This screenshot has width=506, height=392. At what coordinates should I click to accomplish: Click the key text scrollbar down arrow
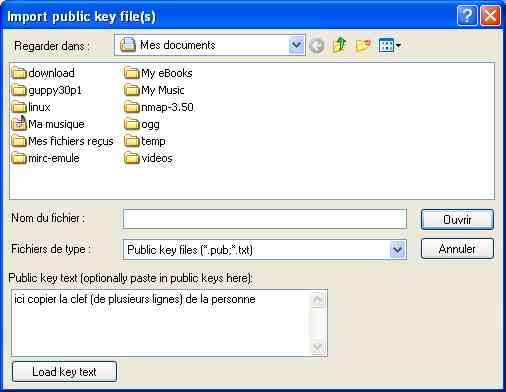pyautogui.click(x=317, y=347)
